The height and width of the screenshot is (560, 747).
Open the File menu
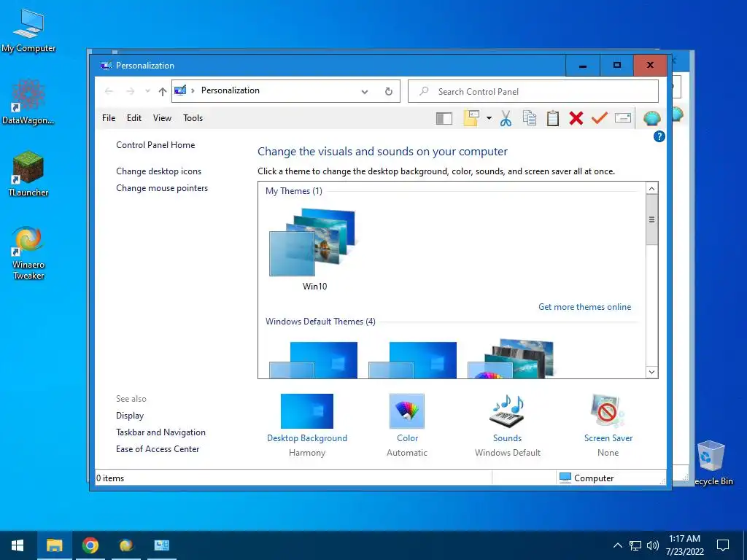coord(109,118)
